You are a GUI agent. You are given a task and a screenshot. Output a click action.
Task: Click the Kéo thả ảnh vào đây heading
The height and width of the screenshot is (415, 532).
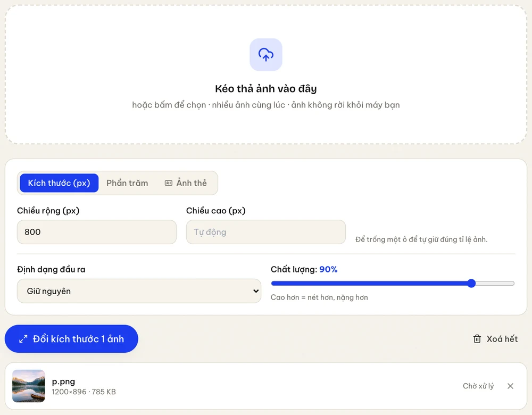point(266,88)
